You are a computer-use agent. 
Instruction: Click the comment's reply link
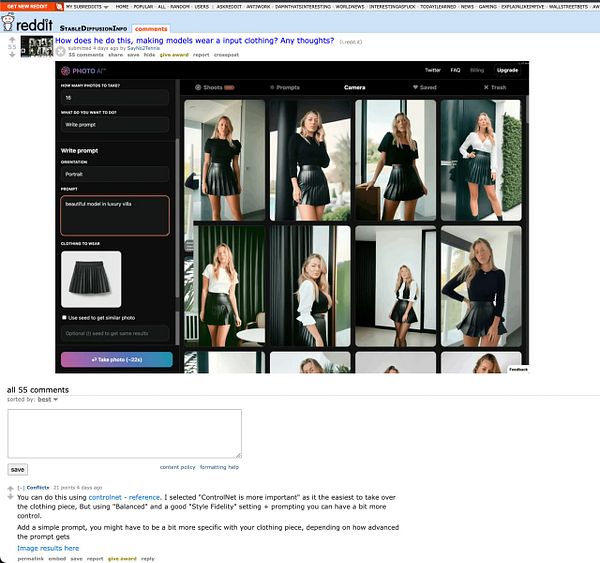pyautogui.click(x=148, y=559)
